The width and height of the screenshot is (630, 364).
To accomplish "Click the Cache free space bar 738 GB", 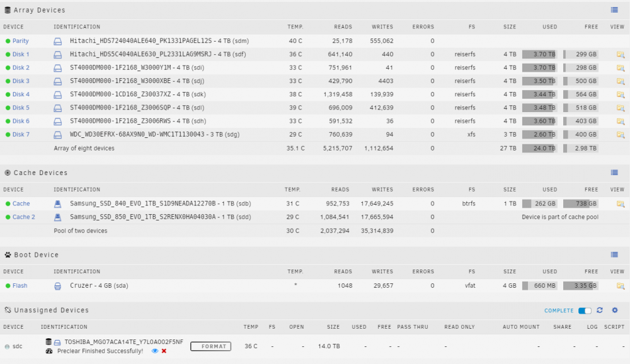I will pos(580,203).
